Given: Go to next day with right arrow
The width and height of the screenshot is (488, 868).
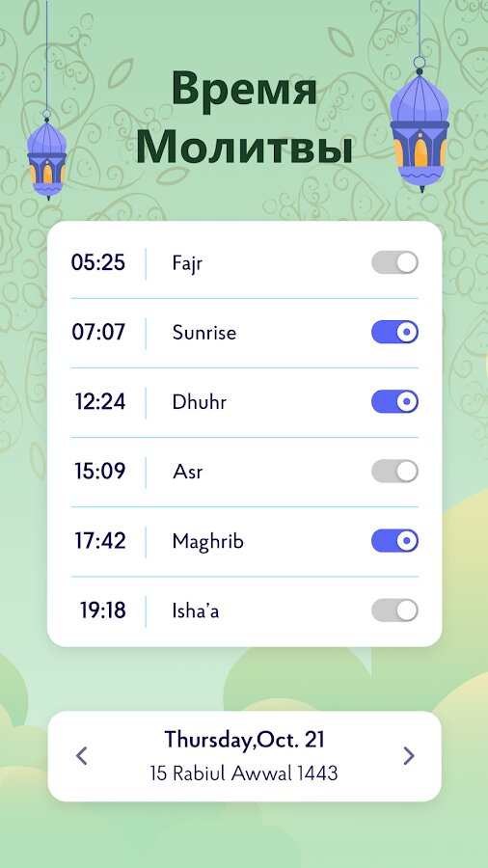Looking at the screenshot, I should tap(408, 755).
